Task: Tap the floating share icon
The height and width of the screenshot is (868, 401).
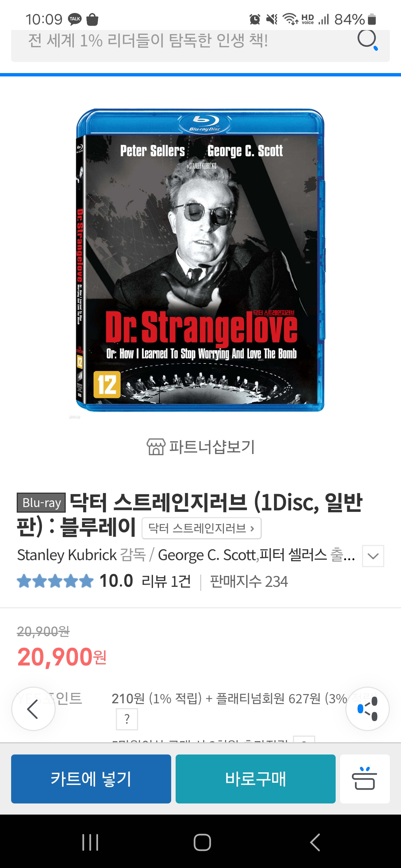Action: 368,709
